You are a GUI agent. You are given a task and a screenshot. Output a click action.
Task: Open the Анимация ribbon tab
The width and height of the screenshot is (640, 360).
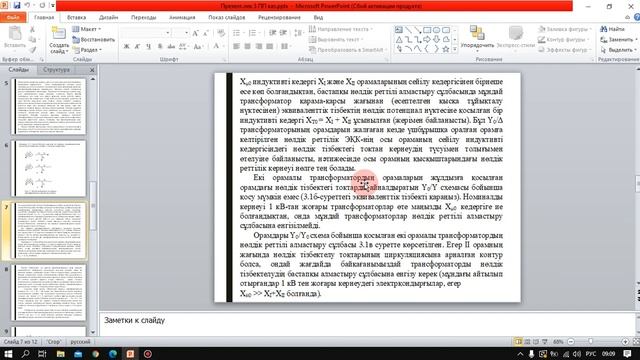coord(182,18)
